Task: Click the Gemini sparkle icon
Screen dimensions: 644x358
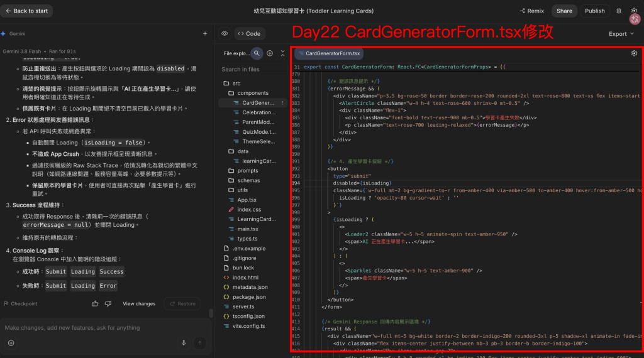Action: [x=3, y=34]
